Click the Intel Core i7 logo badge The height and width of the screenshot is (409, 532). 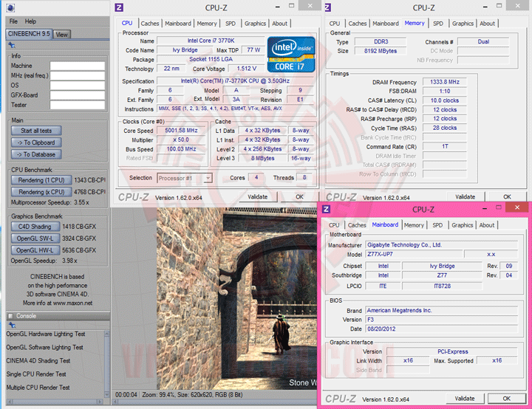coord(291,54)
